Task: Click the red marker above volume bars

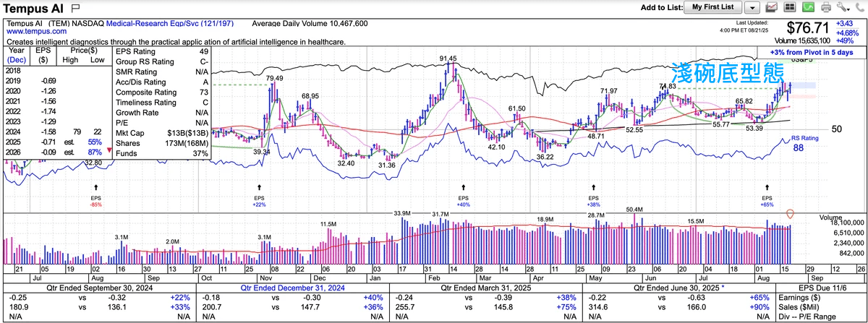Action: (790, 214)
